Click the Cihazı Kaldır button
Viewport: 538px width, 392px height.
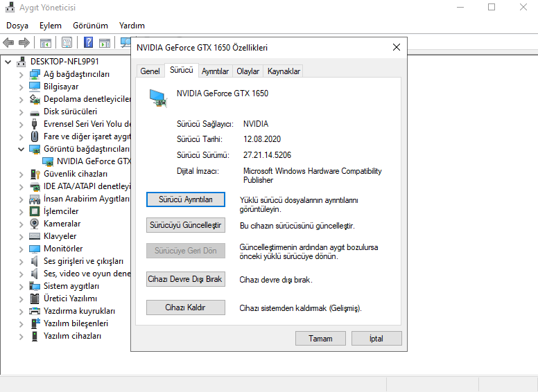(x=186, y=308)
